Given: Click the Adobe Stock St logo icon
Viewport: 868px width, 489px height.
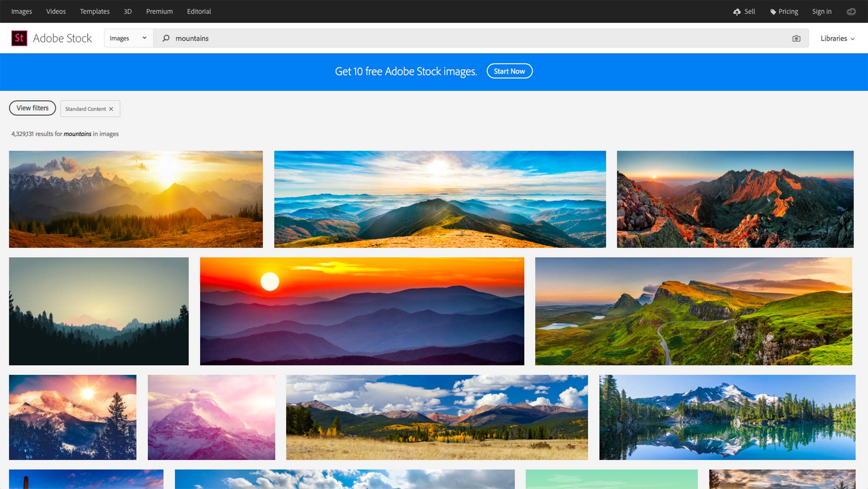Looking at the screenshot, I should (x=19, y=38).
